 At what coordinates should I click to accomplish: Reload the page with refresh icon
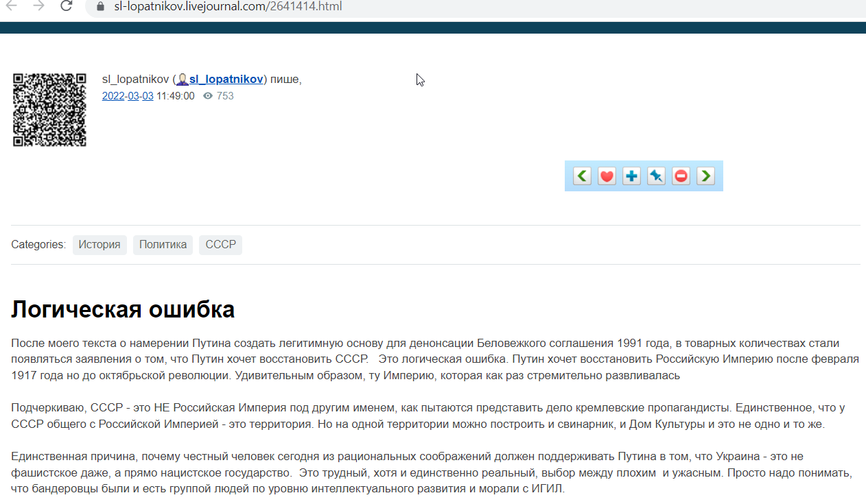66,6
